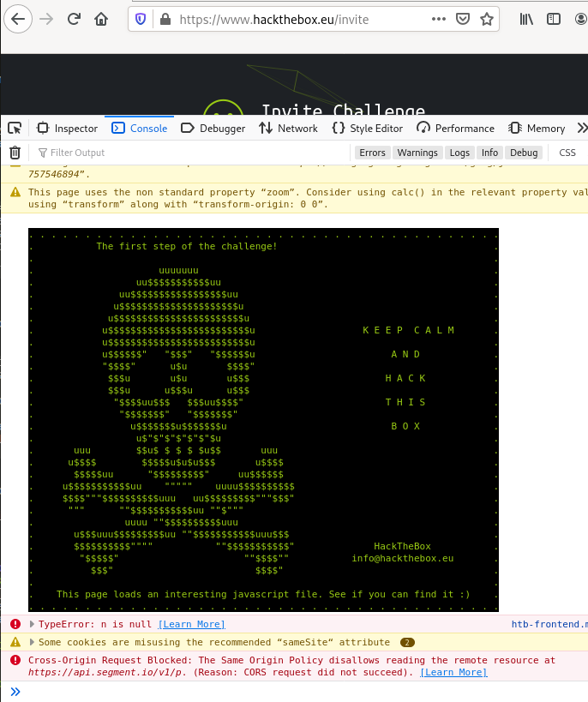Expand the TypeError n is null message

[33, 624]
